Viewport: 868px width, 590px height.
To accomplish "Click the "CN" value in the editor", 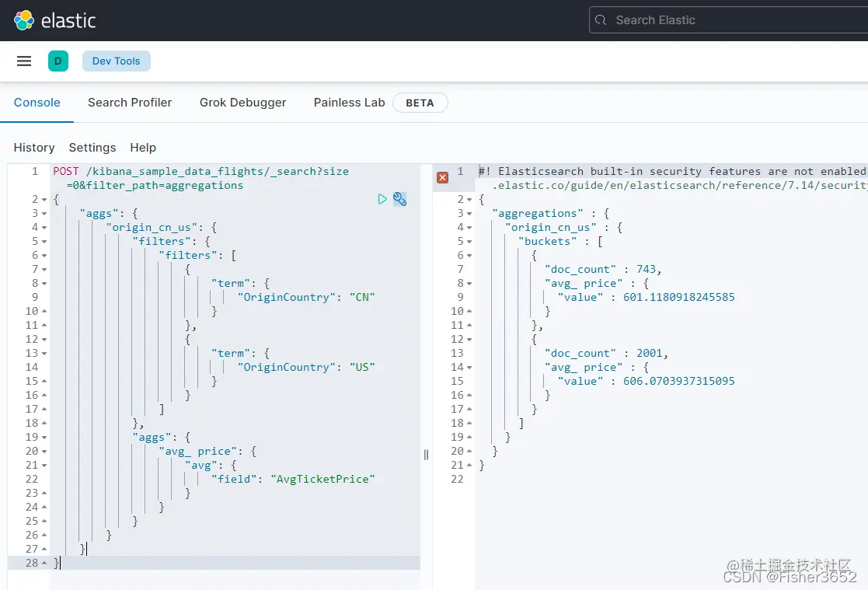I will coord(362,297).
